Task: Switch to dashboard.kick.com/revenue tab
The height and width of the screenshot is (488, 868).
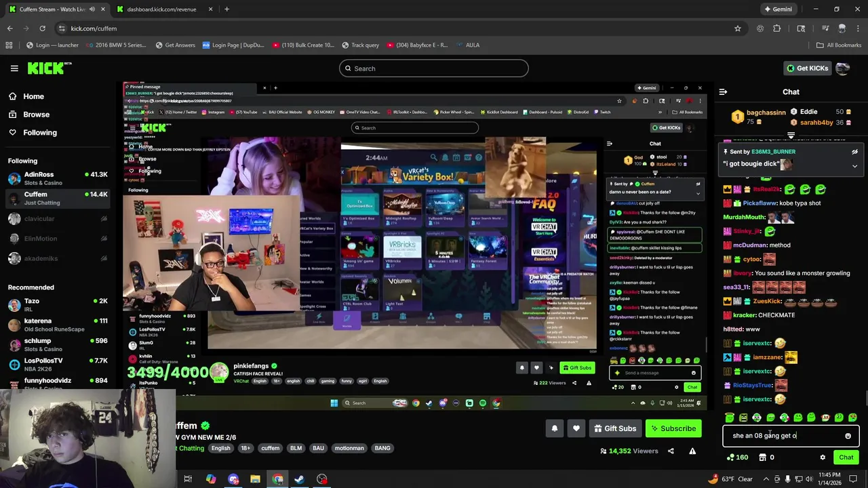Action: click(x=161, y=9)
